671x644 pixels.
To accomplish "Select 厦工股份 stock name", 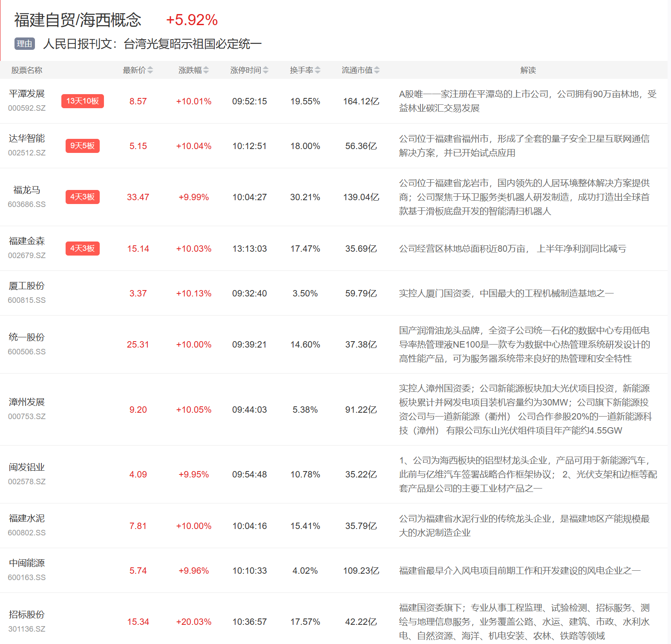I will tap(27, 286).
